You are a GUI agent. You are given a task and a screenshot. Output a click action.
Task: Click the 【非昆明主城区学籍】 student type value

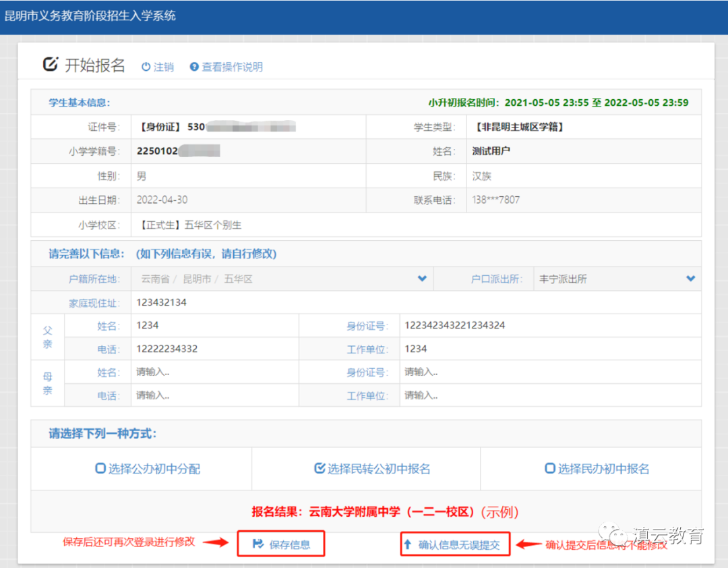(519, 127)
